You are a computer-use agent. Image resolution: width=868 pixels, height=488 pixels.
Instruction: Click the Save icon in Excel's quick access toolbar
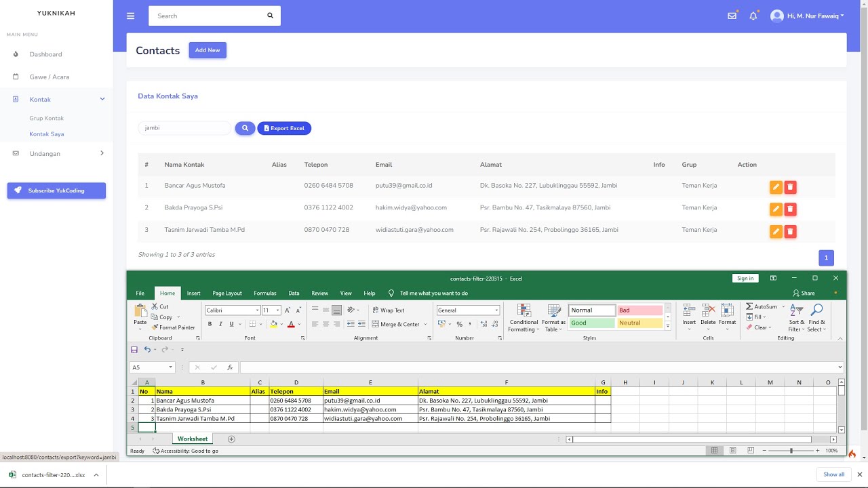(x=134, y=350)
